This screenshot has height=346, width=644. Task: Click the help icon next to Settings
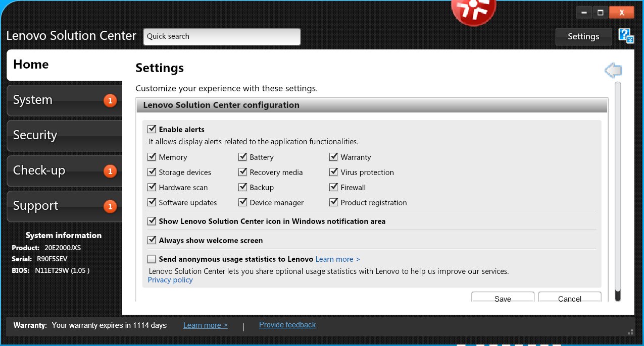pyautogui.click(x=626, y=36)
